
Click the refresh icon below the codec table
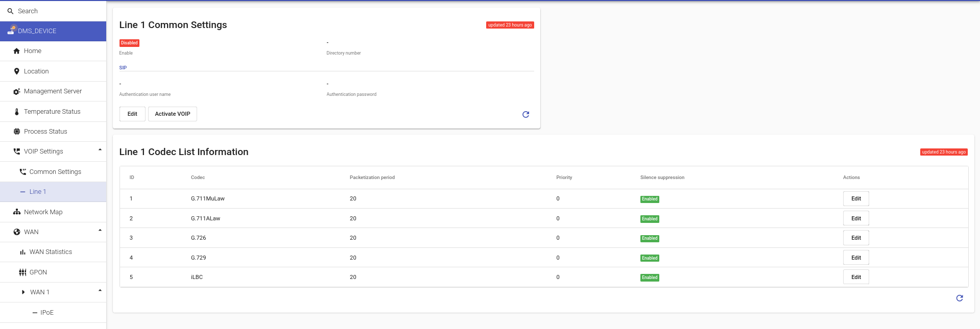959,298
